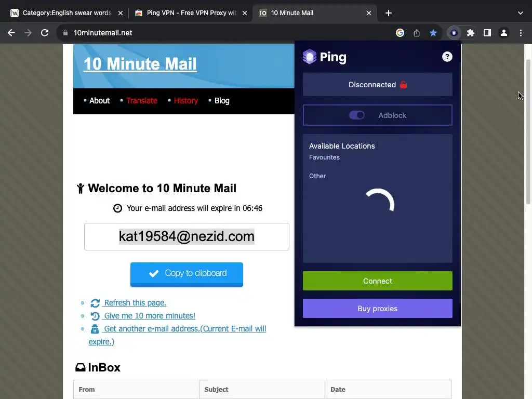Click the Favourites label in Ping
The height and width of the screenshot is (399, 532).
coord(324,157)
